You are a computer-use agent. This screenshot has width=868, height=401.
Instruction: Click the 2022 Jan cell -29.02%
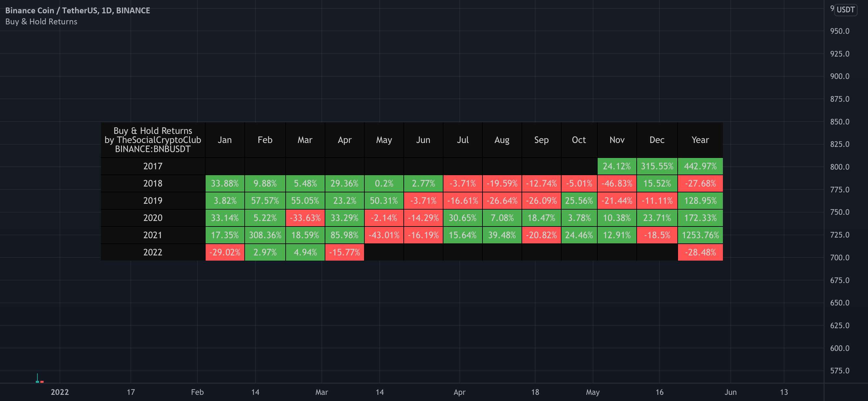click(x=225, y=252)
